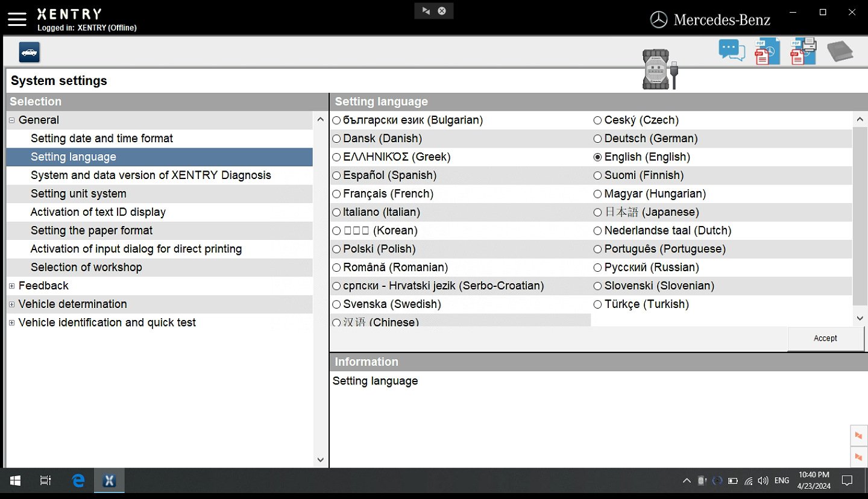This screenshot has height=499, width=868.
Task: Open the Windows notification center
Action: tap(847, 481)
